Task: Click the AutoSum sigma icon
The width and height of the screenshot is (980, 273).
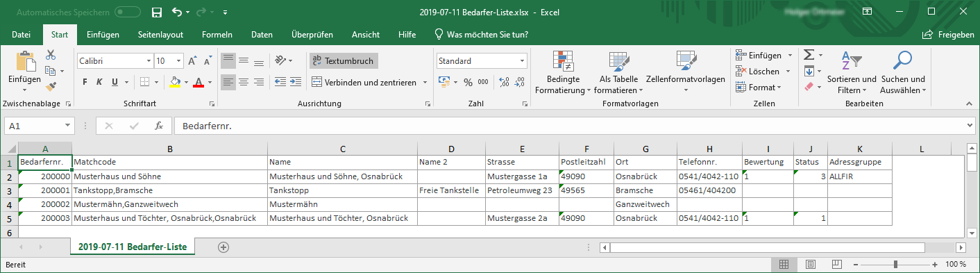Action: [x=809, y=55]
